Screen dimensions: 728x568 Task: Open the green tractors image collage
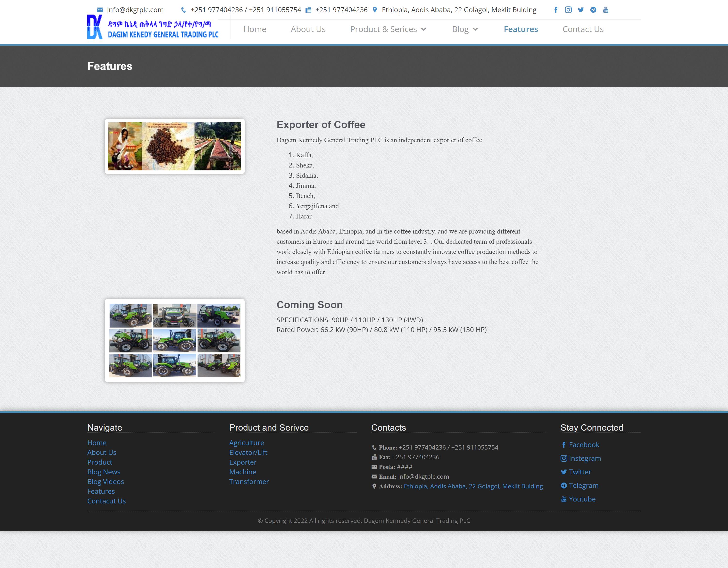[174, 340]
